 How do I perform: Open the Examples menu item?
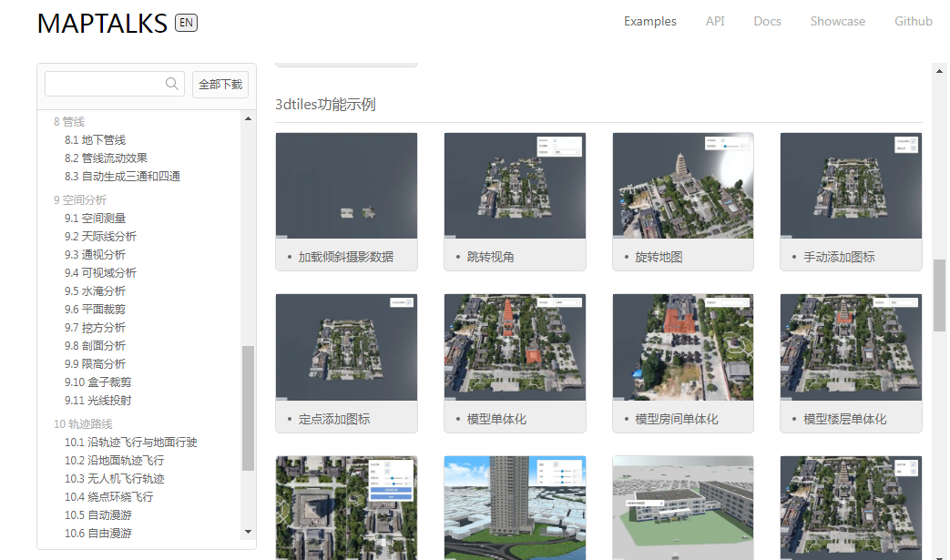(650, 21)
